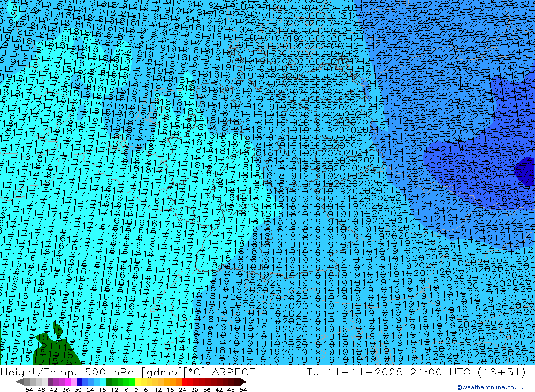Click the legend value '12'
Image resolution: width=535 pixels, height=392 pixels.
[158, 390]
